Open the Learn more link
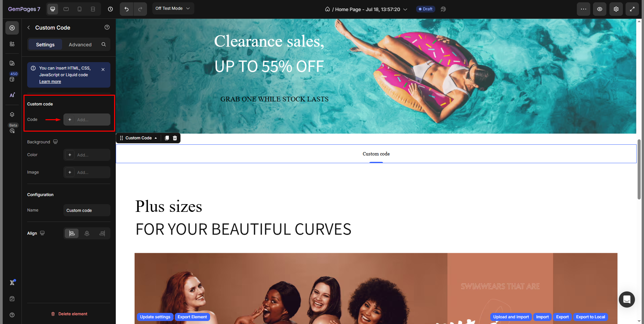 (50, 82)
